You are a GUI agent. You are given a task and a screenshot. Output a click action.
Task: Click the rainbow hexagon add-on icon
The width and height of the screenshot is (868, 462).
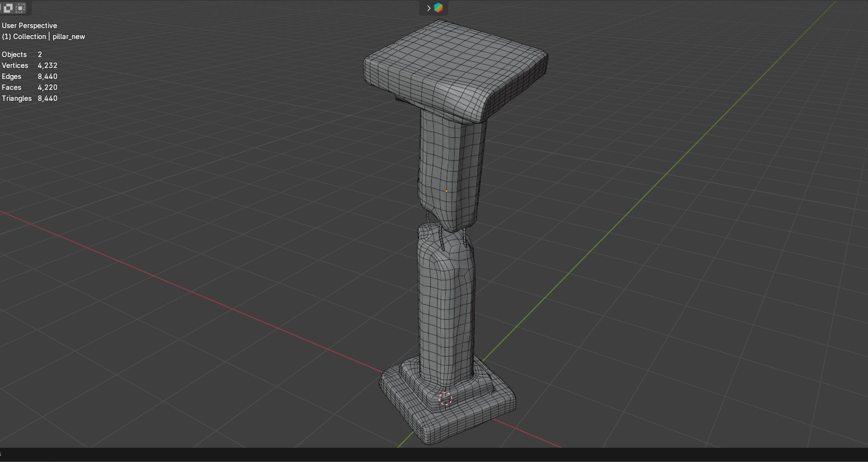click(x=439, y=8)
